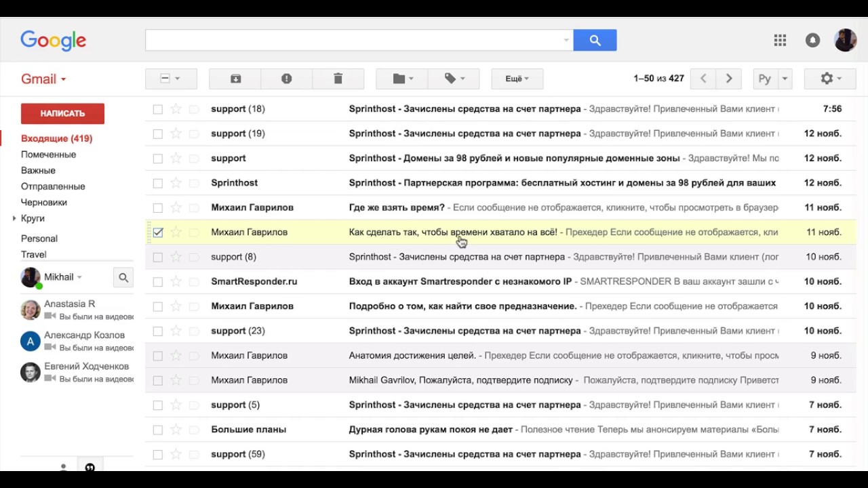Screen dimensions: 868x488
Task: Open the Personal label
Action: (39, 239)
